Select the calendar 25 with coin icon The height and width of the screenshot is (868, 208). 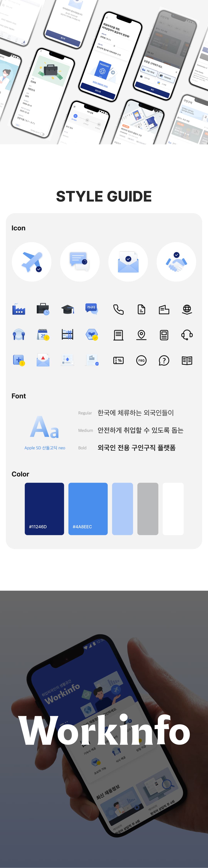coord(43,335)
